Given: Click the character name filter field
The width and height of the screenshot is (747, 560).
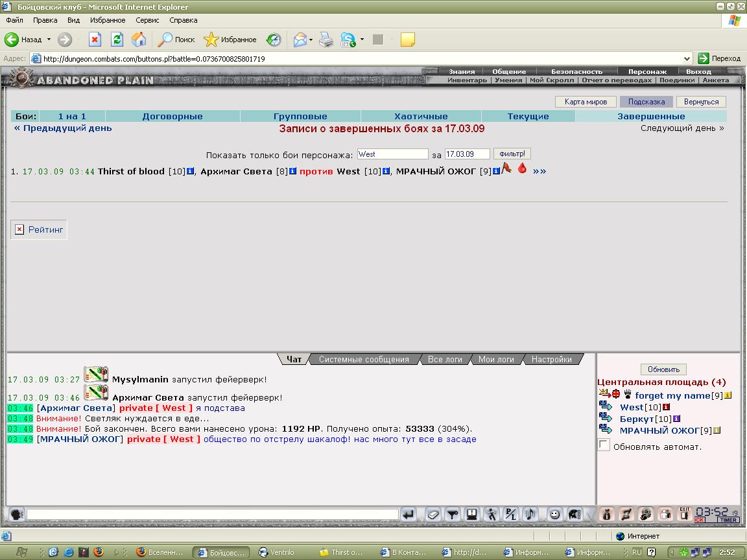Looking at the screenshot, I should [392, 154].
